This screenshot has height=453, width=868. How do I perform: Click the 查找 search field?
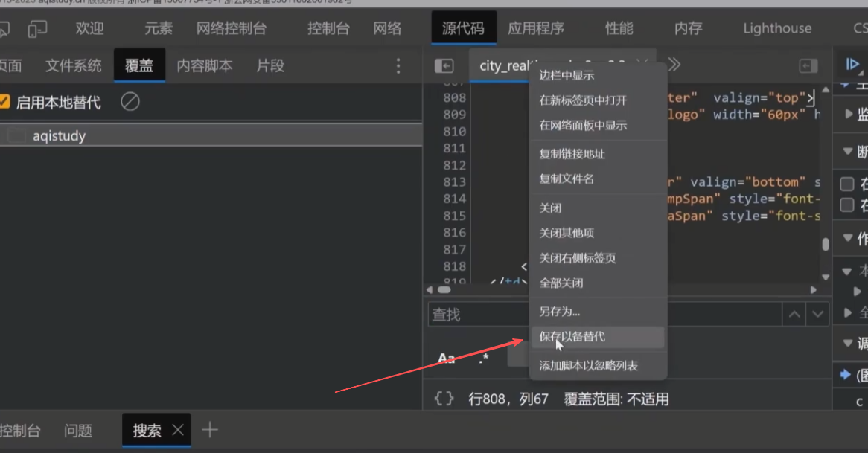tap(604, 314)
